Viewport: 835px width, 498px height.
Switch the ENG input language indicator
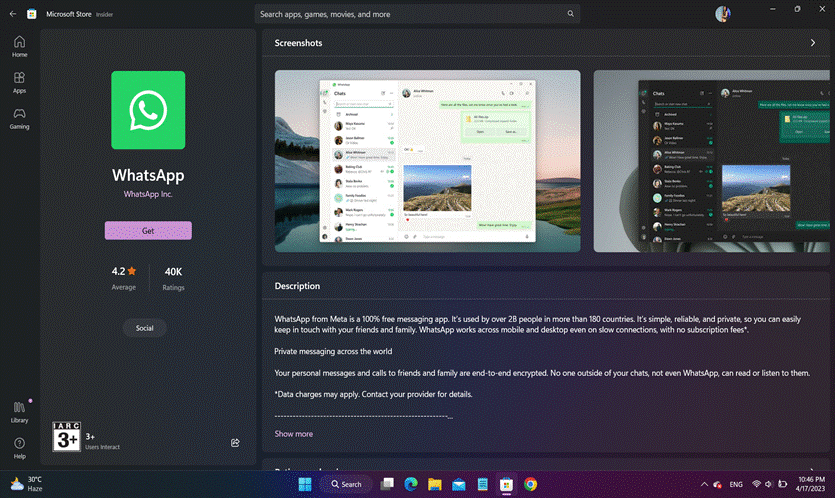(736, 484)
